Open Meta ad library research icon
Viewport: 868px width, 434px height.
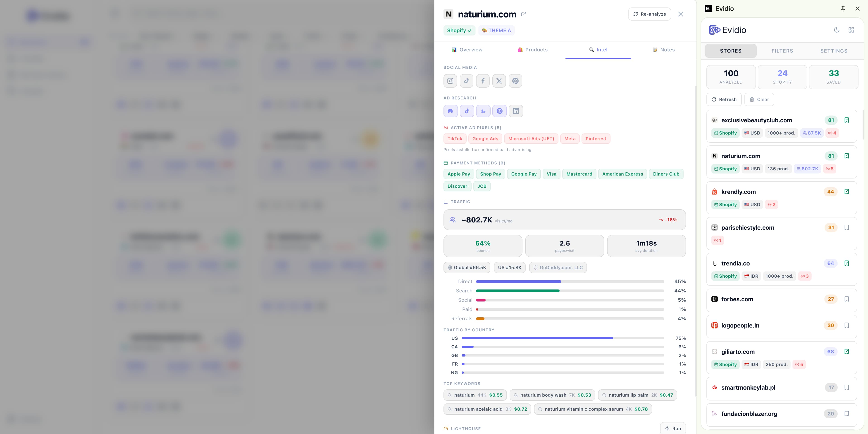tap(451, 111)
